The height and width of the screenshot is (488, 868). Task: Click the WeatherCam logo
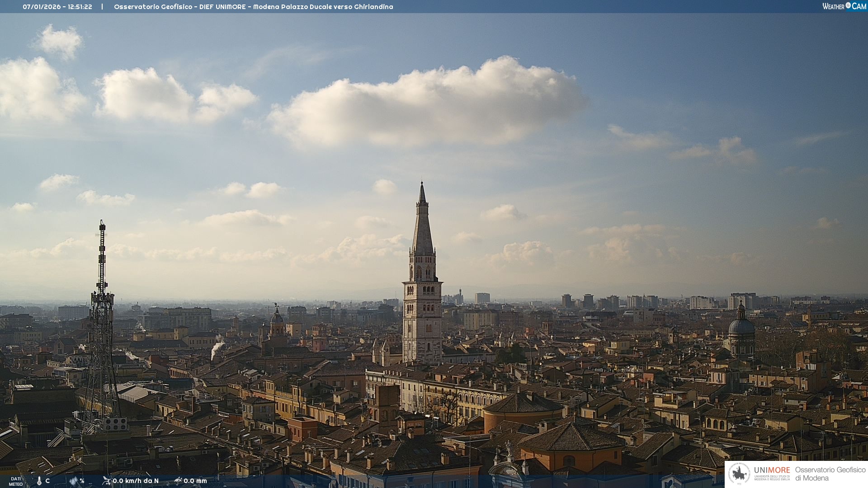(844, 6)
